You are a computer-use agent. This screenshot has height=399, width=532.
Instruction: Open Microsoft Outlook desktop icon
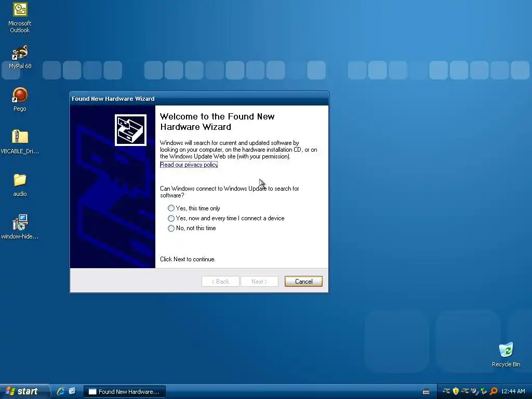click(x=20, y=18)
